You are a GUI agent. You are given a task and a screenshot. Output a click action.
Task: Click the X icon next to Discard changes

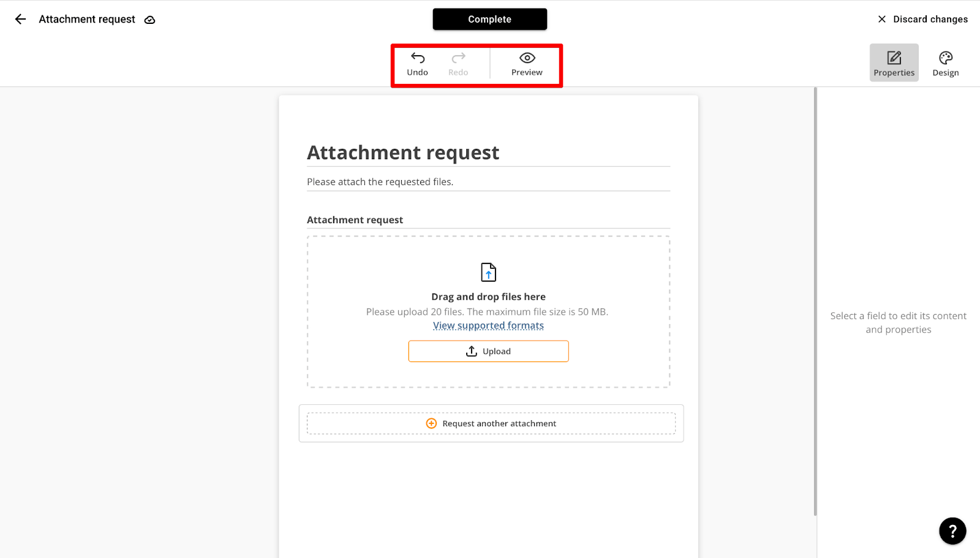pyautogui.click(x=881, y=19)
